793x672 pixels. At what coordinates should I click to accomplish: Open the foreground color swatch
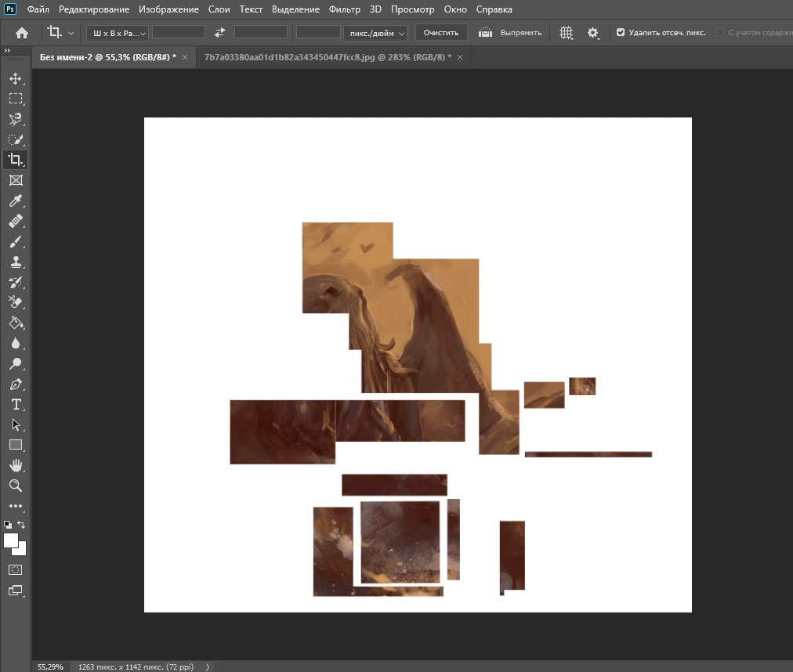click(x=11, y=540)
